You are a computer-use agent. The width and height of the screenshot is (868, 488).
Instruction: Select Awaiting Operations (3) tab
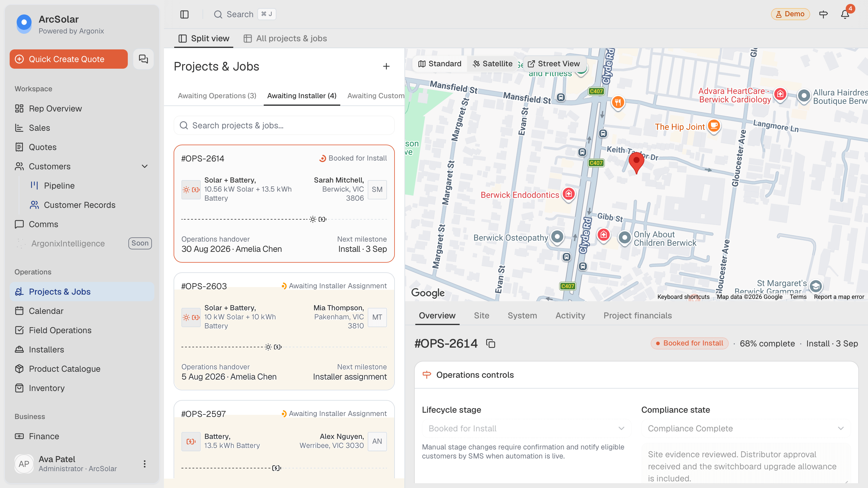coord(217,96)
